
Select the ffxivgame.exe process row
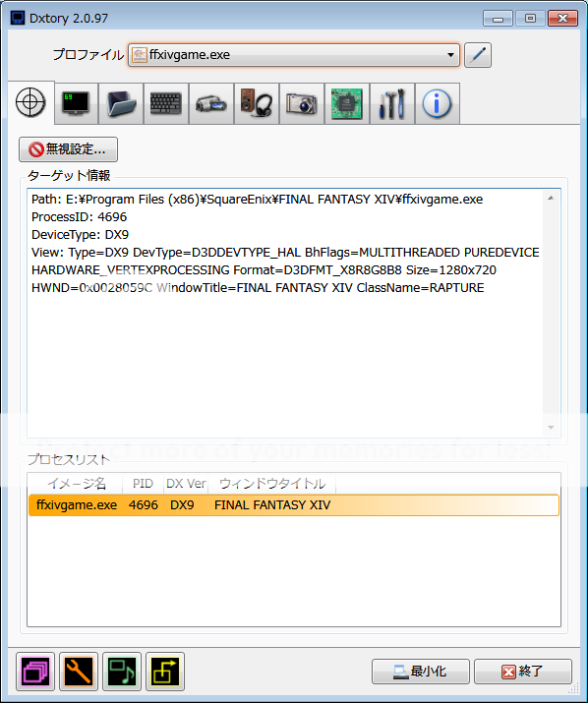pyautogui.click(x=294, y=505)
